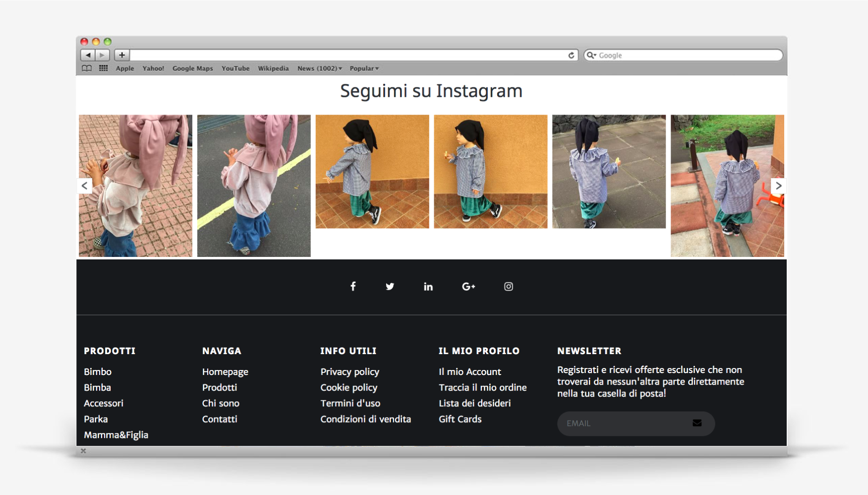Open the LinkedIn social icon
This screenshot has height=495, width=868.
(428, 286)
